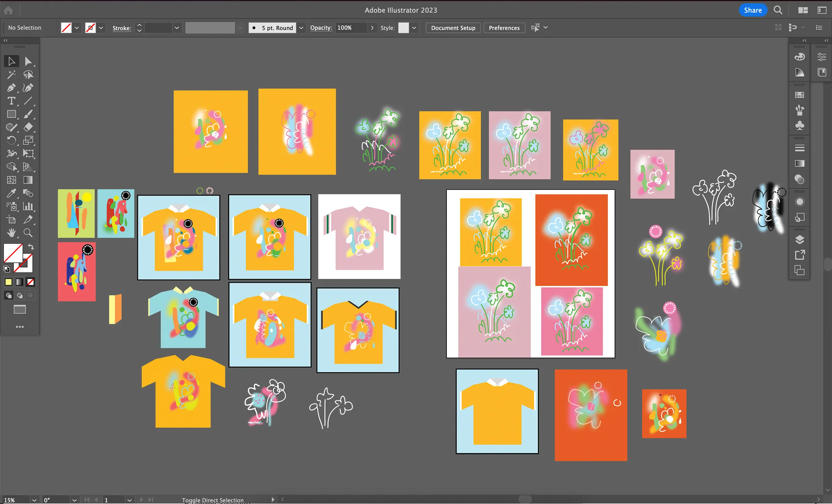The width and height of the screenshot is (832, 504).
Task: Select the Magic Wand tool
Action: tap(11, 75)
